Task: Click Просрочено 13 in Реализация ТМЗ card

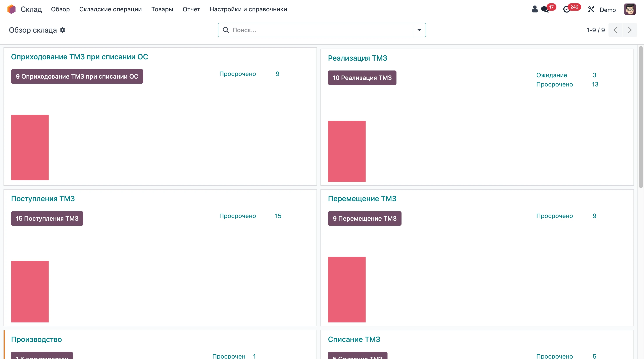Action: pyautogui.click(x=567, y=84)
